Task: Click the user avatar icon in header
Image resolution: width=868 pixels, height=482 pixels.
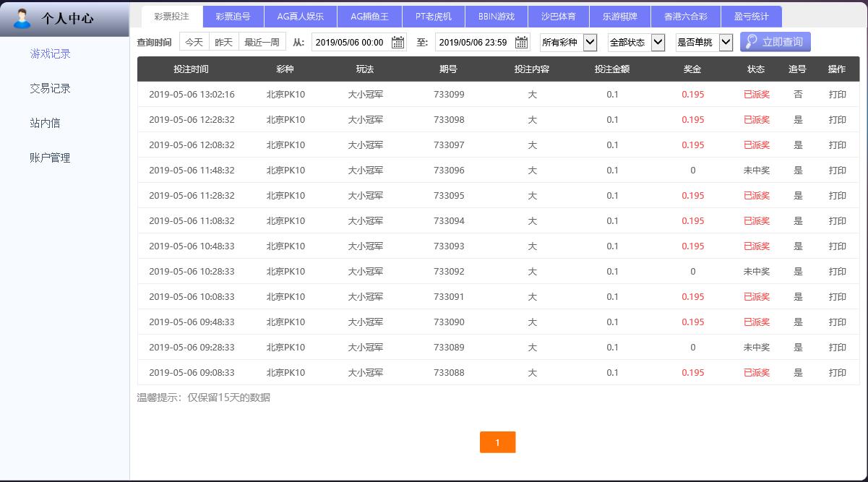Action: [x=22, y=18]
